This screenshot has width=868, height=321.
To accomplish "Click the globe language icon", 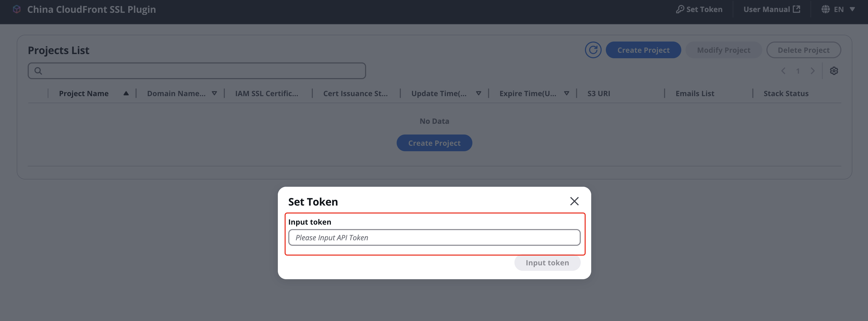I will point(825,9).
